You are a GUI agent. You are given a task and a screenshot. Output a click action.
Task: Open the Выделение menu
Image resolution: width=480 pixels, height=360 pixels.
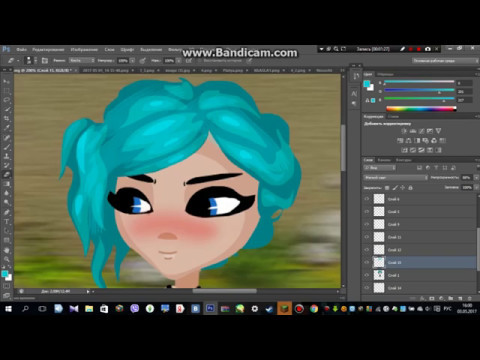151,49
